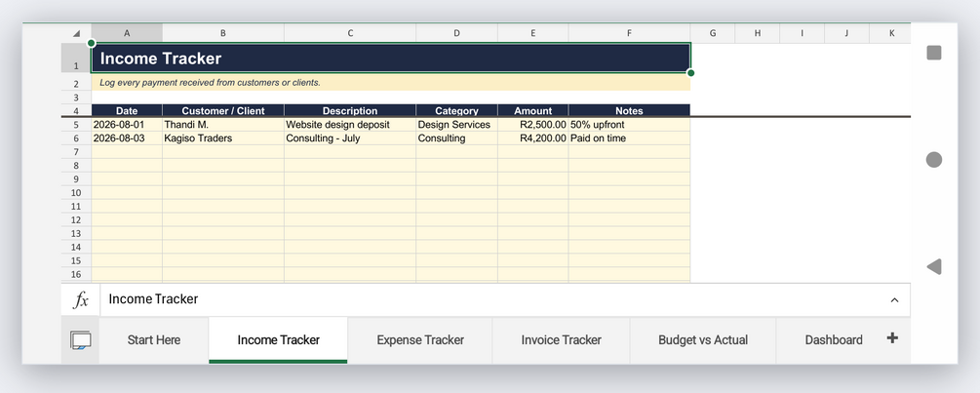980x393 pixels.
Task: Select column K header
Action: (x=891, y=33)
